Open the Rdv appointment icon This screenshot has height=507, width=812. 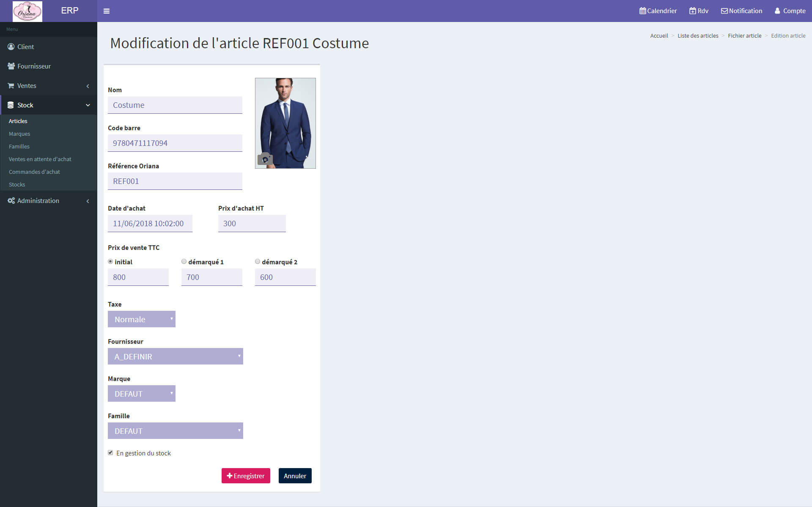pyautogui.click(x=692, y=11)
